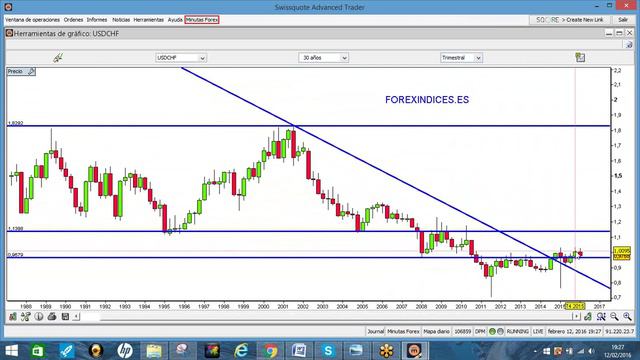Open the USDCHF symbol dropdown
The width and height of the screenshot is (640, 360).
181,58
